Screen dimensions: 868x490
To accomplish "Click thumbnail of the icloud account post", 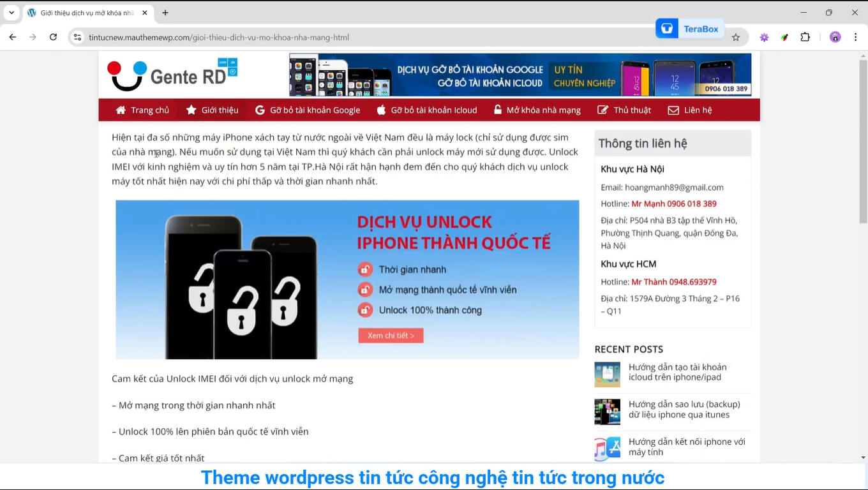I will coord(607,375).
